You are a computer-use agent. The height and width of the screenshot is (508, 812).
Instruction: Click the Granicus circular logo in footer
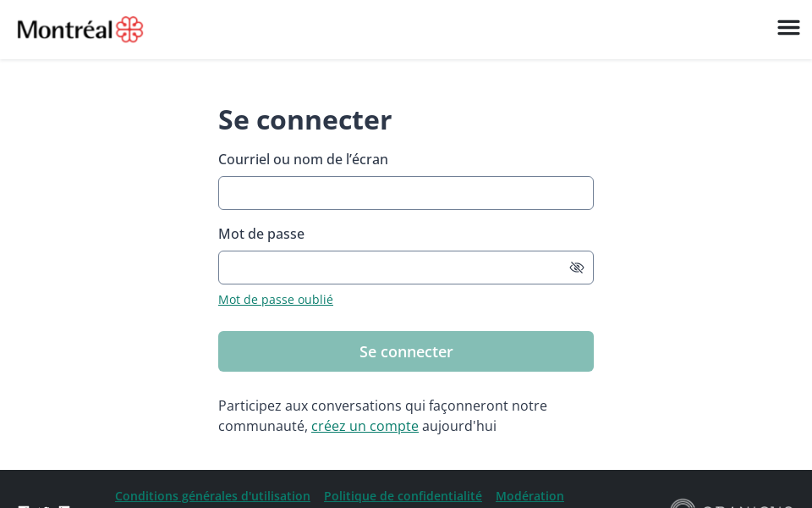click(x=682, y=505)
